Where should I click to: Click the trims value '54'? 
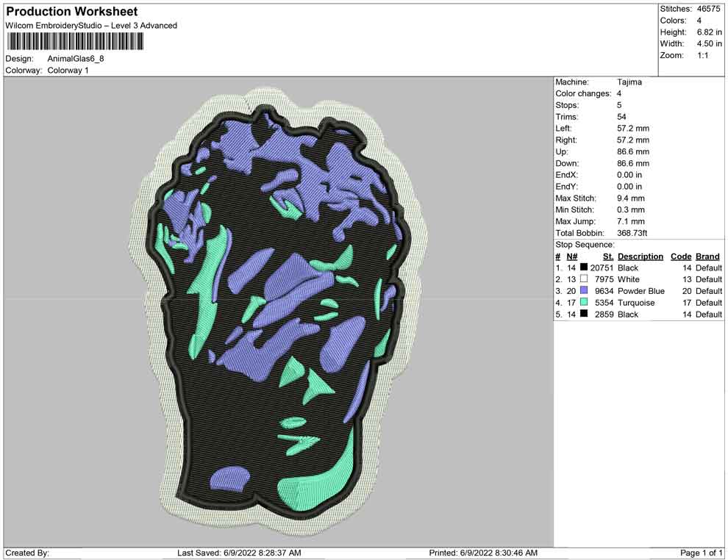click(x=621, y=117)
